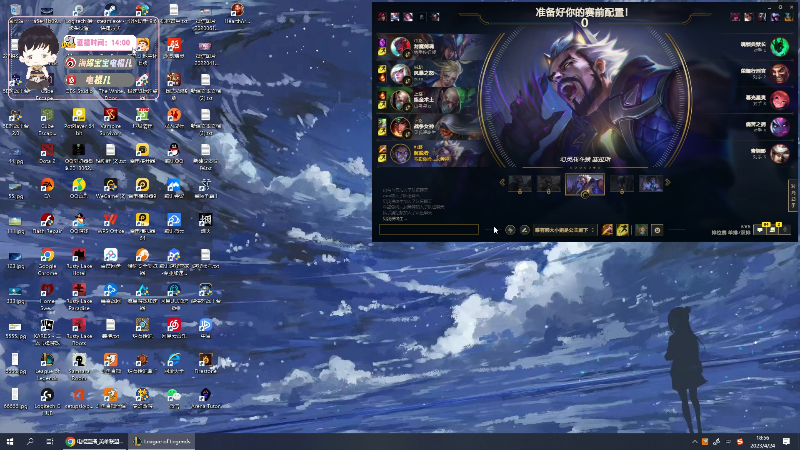This screenshot has height=450, width=800.
Task: Click enemy 荣耀行刑官 portrait
Action: coord(780,73)
